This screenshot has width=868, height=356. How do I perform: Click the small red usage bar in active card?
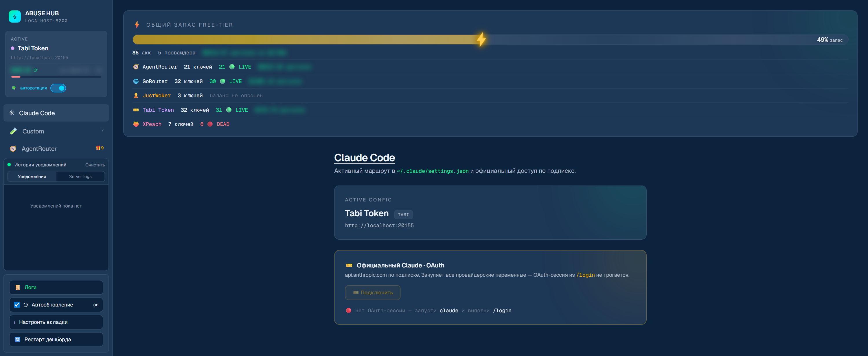[16, 77]
